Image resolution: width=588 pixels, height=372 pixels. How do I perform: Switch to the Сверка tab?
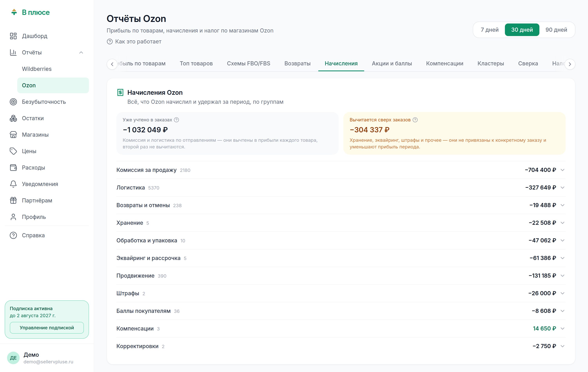point(528,64)
